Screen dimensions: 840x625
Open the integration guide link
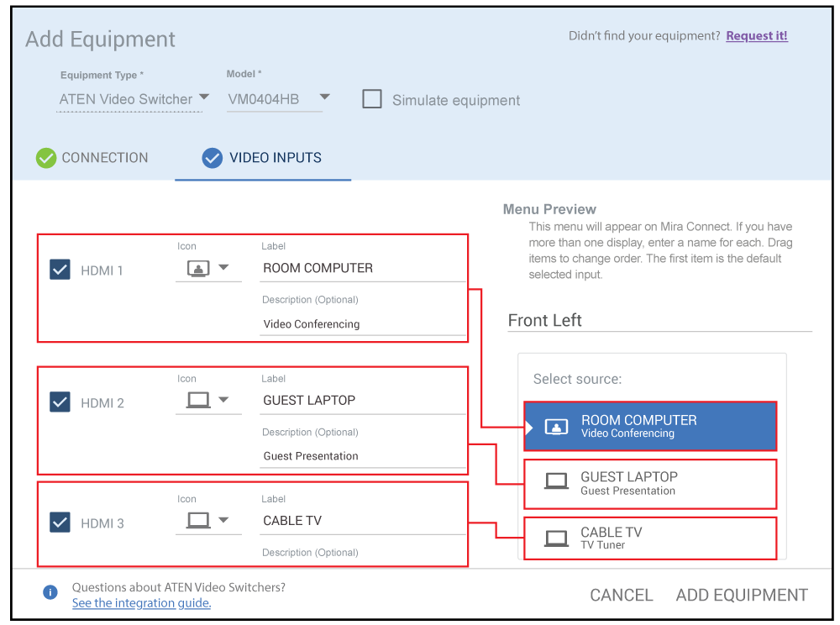141,603
